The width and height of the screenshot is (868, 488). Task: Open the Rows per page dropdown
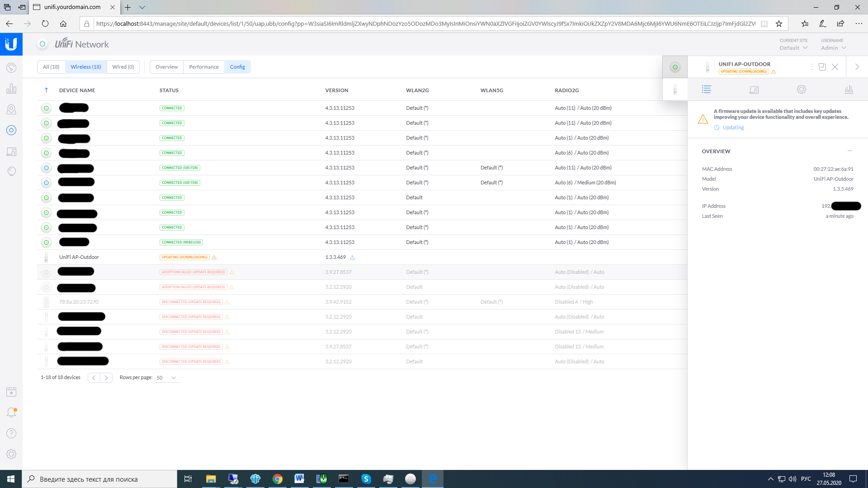click(166, 378)
